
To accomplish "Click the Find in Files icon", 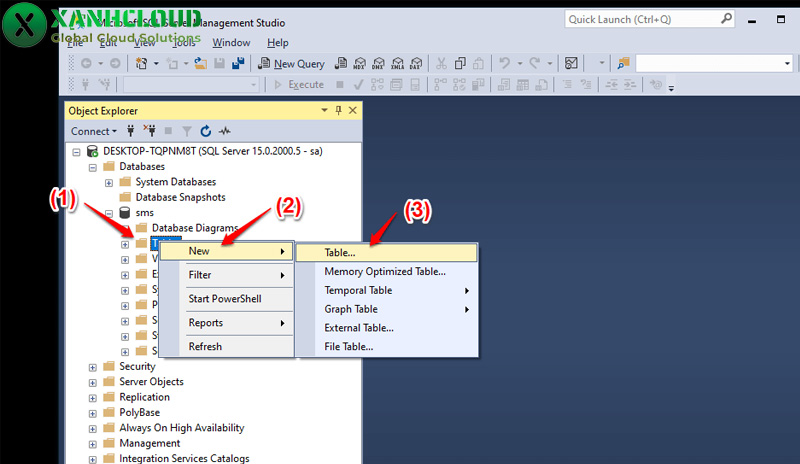I will click(x=623, y=63).
